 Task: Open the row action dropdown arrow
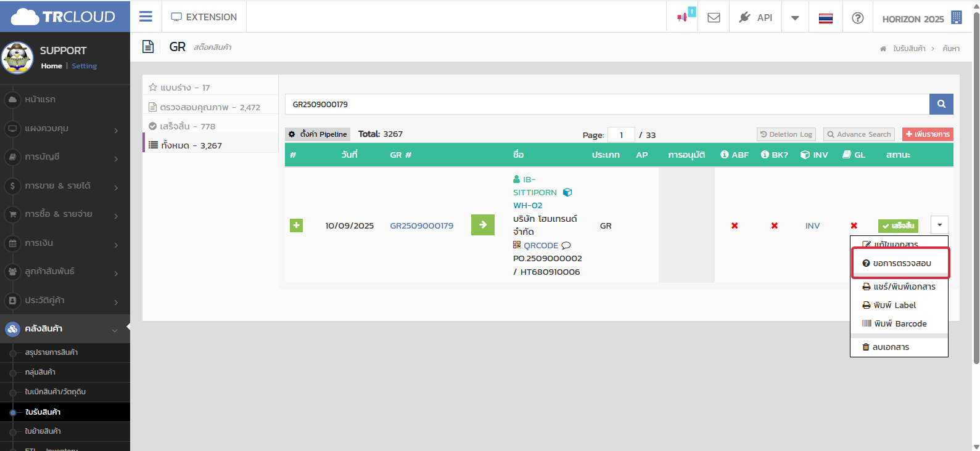pyautogui.click(x=939, y=225)
